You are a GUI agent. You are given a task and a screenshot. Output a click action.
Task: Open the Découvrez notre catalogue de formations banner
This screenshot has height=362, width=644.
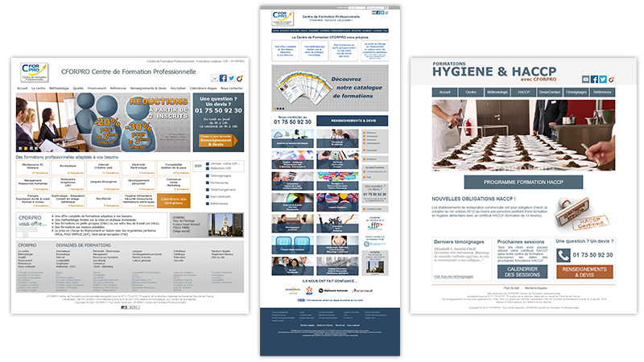[330, 88]
